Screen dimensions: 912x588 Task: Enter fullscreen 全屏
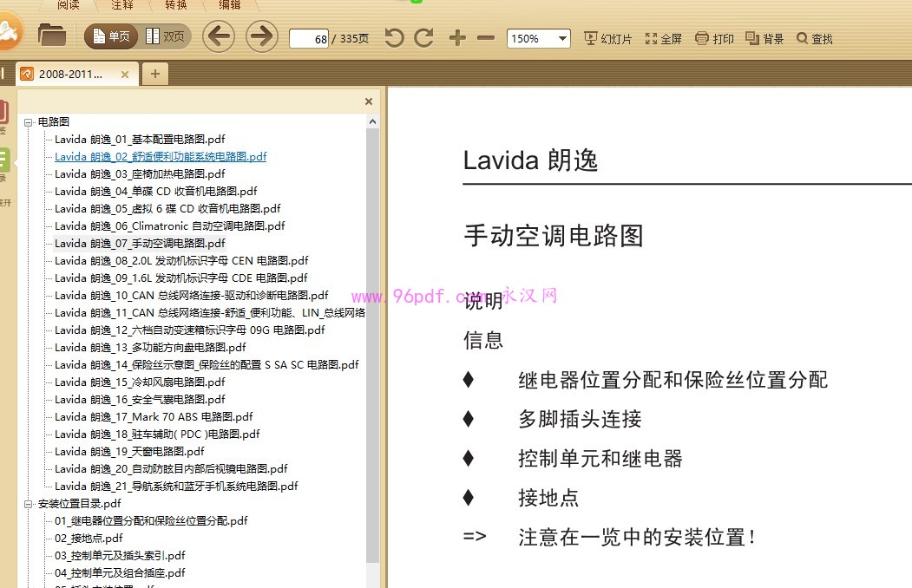click(663, 39)
